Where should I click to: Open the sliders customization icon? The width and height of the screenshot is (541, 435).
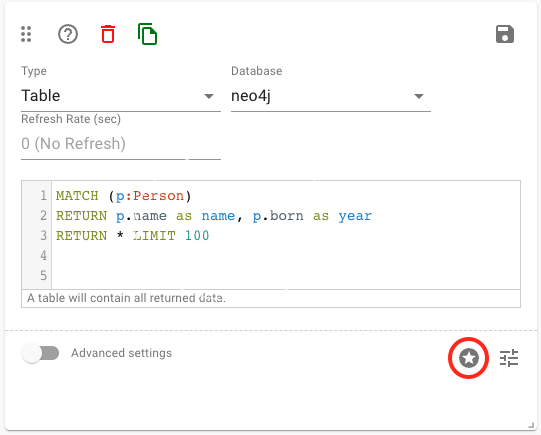coord(509,358)
